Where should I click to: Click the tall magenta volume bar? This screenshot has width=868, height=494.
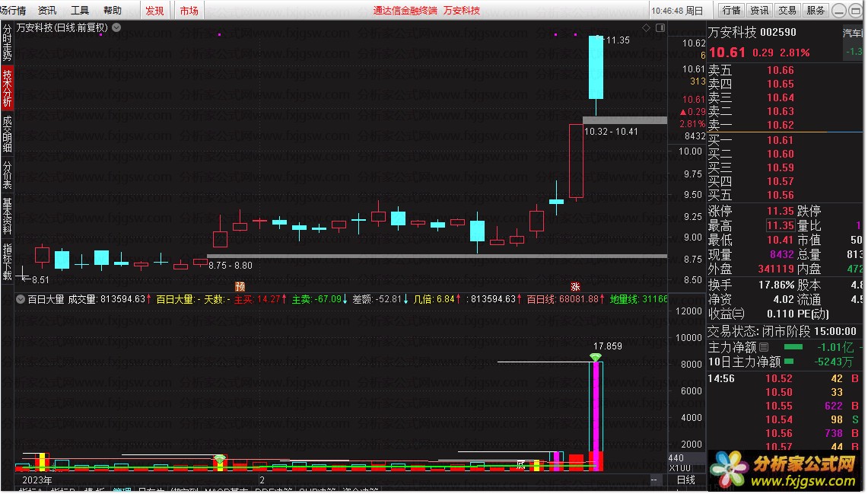coord(596,416)
